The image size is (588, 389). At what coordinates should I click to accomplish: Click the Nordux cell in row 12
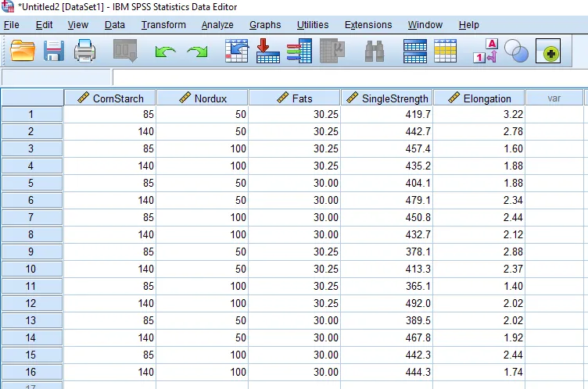tap(202, 303)
